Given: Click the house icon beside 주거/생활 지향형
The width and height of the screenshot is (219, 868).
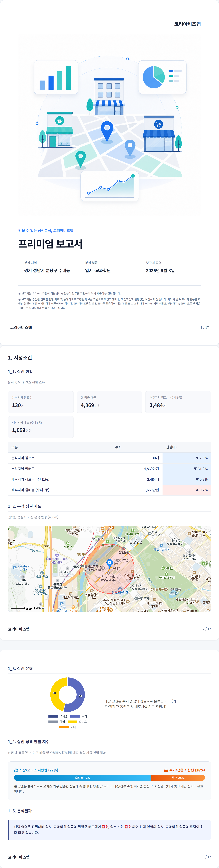Looking at the screenshot, I should tap(166, 770).
